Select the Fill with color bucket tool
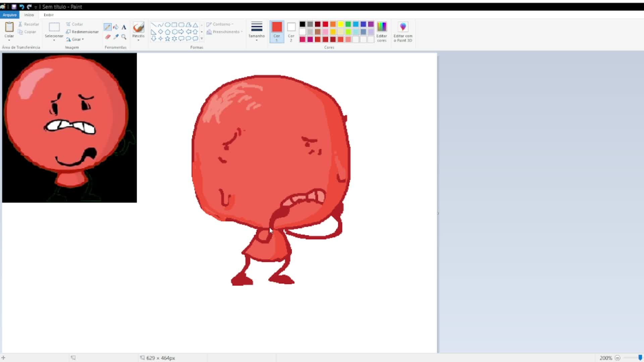This screenshot has width=644, height=362. click(x=116, y=27)
